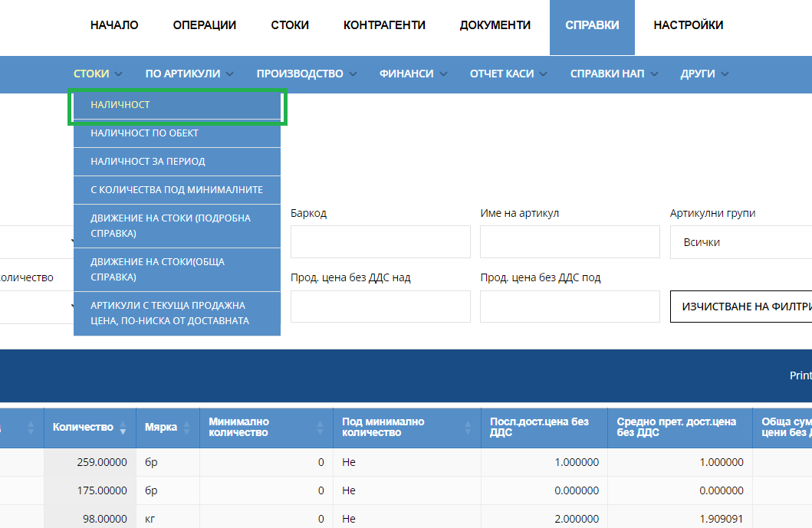This screenshot has width=812, height=528.
Task: Click the 2.000000 last delivery price cell
Action: tap(544, 517)
